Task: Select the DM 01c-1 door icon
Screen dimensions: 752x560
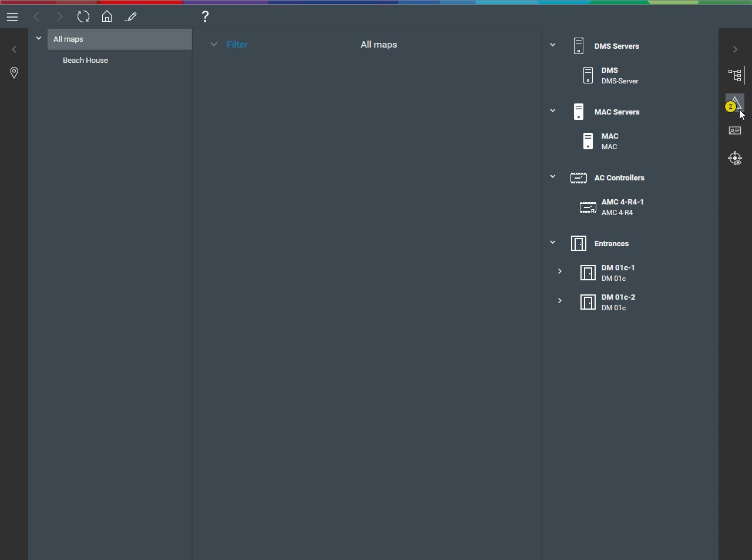Action: coord(588,273)
